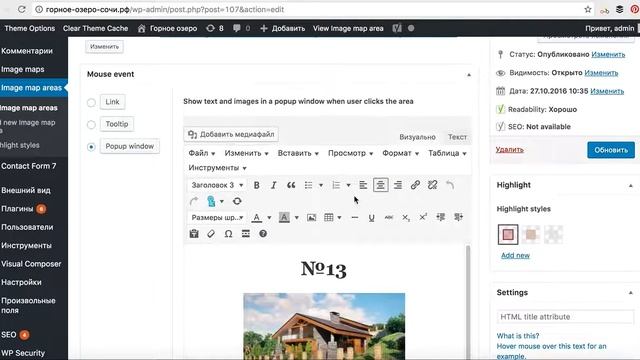Insert a special character (Omega)

pyautogui.click(x=228, y=234)
